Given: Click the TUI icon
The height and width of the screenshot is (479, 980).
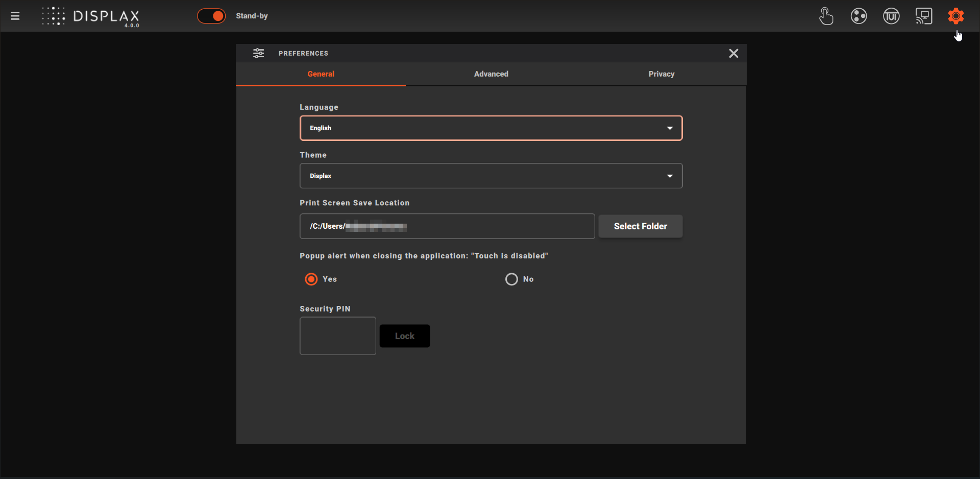Looking at the screenshot, I should [x=891, y=16].
